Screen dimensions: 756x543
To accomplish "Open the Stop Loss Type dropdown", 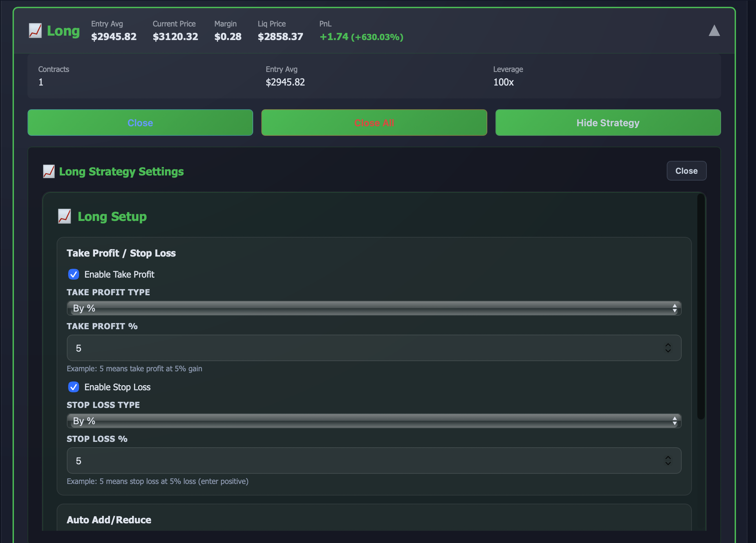I will tap(373, 421).
